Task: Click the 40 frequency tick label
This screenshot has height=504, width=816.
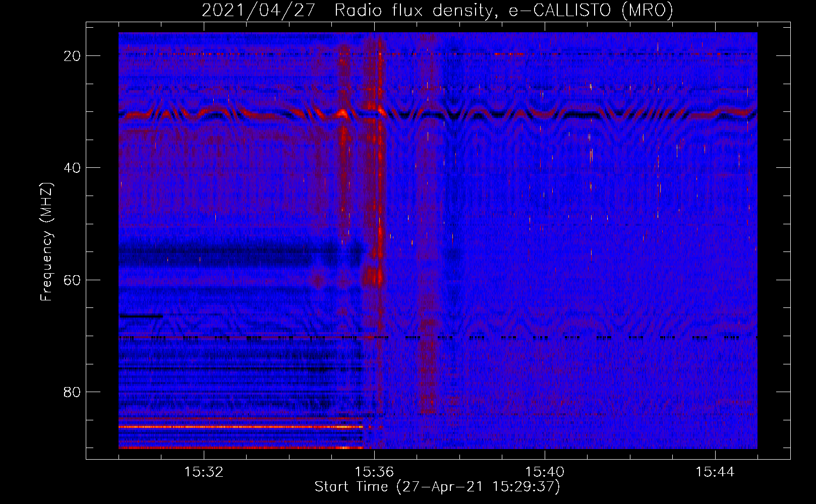Action: coord(72,168)
